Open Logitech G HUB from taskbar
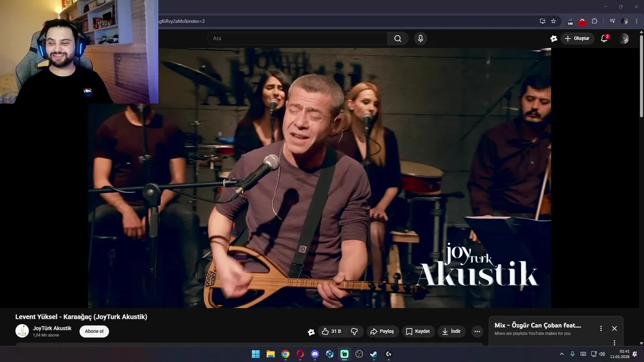 point(388,354)
